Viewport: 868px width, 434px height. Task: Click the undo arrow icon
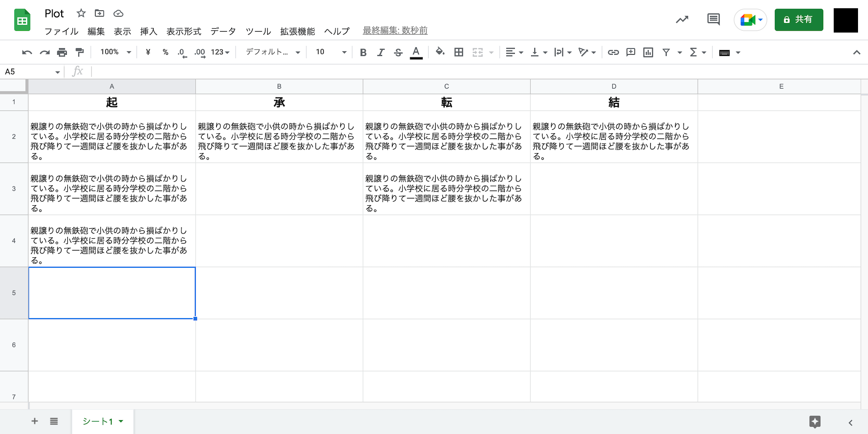click(27, 53)
